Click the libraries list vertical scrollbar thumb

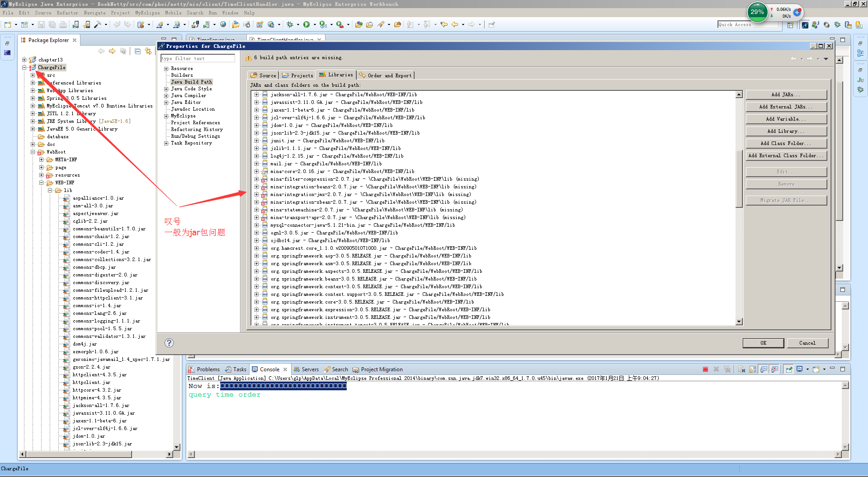739,178
